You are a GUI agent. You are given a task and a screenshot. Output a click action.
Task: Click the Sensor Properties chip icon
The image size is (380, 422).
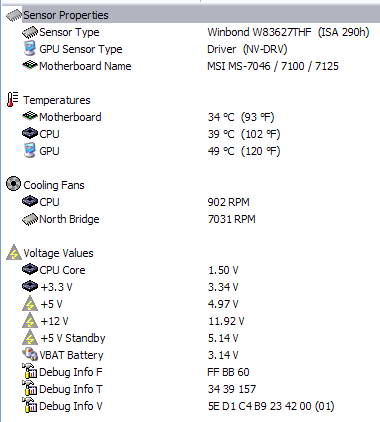click(x=14, y=15)
